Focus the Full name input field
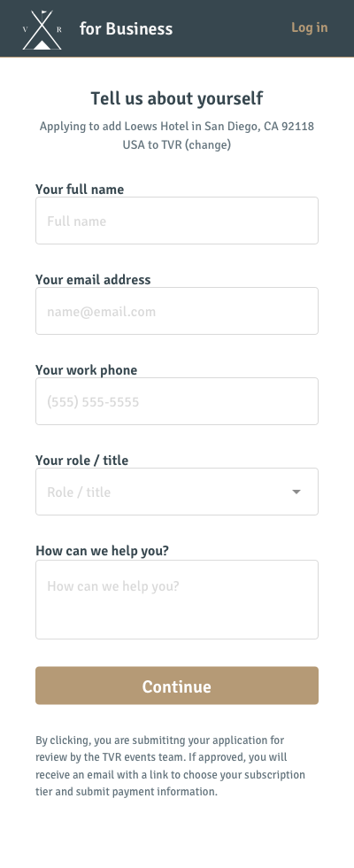This screenshot has width=354, height=868. (x=177, y=221)
